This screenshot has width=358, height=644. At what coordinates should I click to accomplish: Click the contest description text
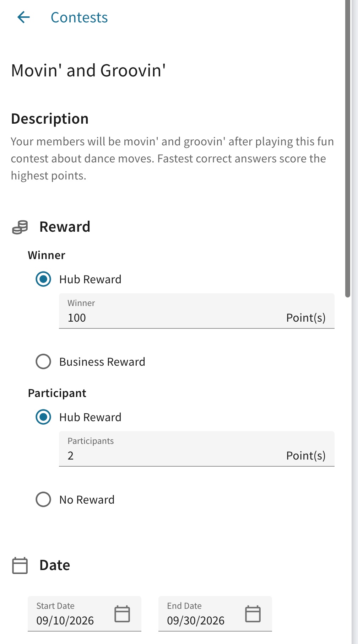[x=172, y=159]
